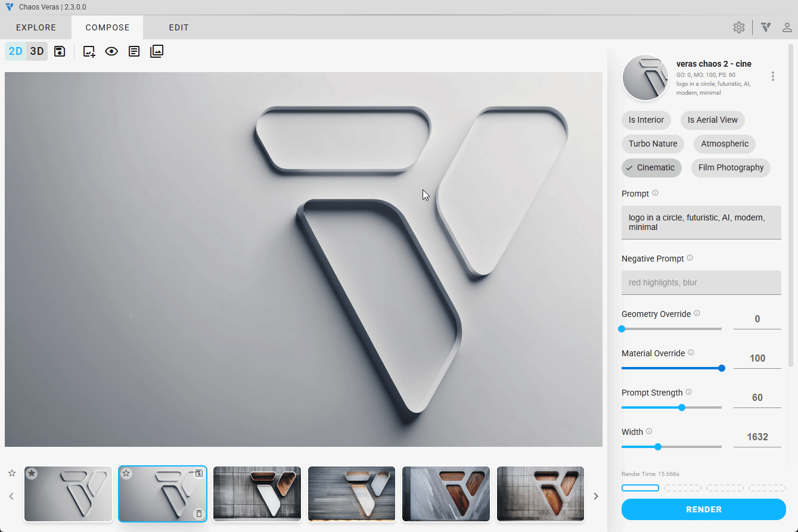Adjust the Geometry Override slider handle
Screen dimensions: 798x532
pyautogui.click(x=622, y=329)
